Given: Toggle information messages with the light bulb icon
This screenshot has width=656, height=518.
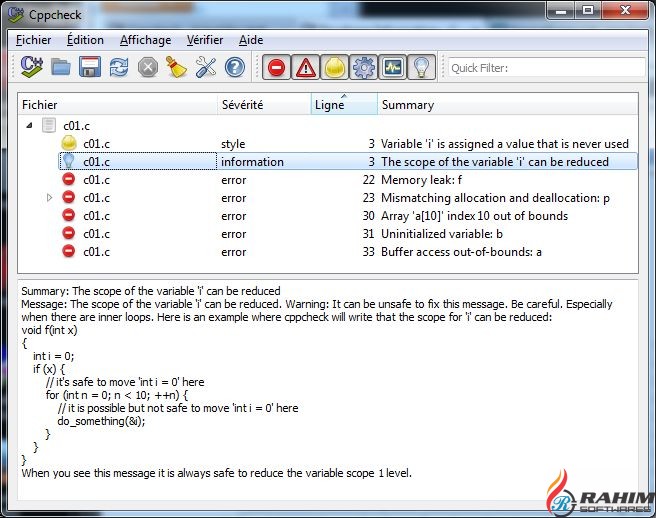Looking at the screenshot, I should 421,67.
